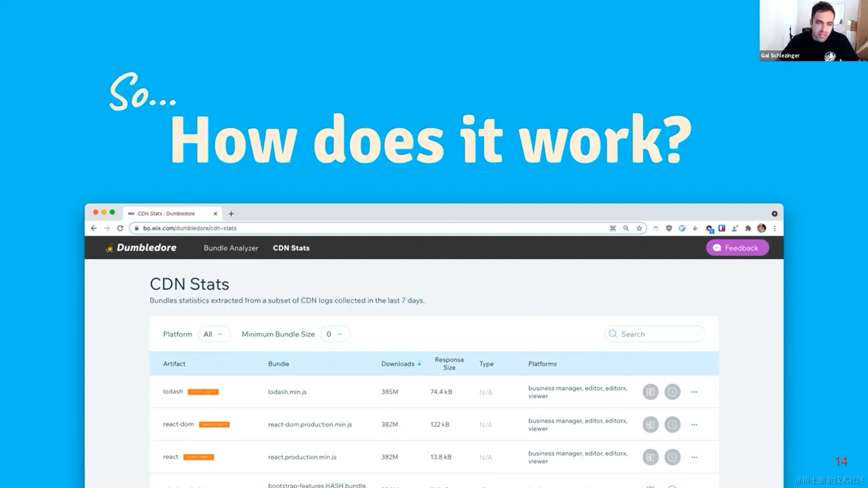The height and width of the screenshot is (488, 868).
Task: Click the browser back arrow
Action: coord(94,228)
